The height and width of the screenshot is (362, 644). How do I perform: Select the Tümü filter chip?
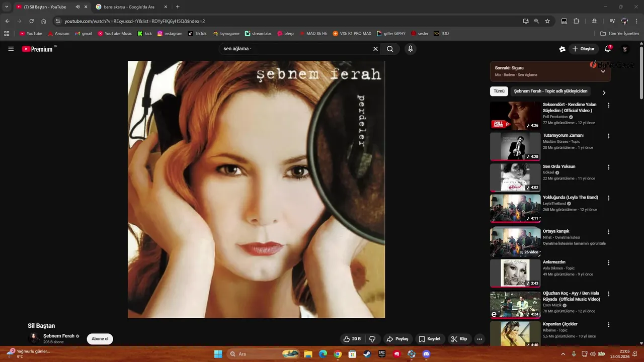499,92
